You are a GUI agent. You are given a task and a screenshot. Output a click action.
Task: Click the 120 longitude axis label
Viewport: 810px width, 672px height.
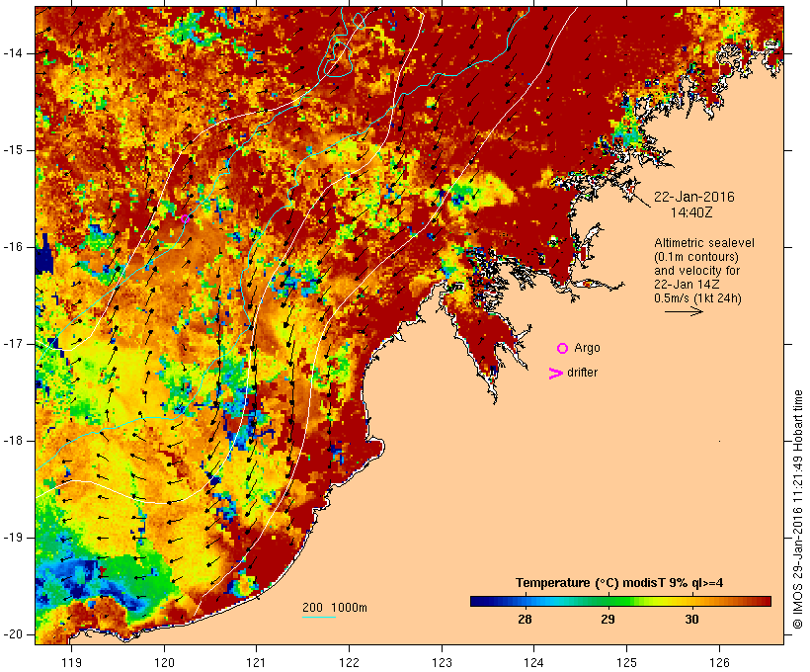coord(164,662)
